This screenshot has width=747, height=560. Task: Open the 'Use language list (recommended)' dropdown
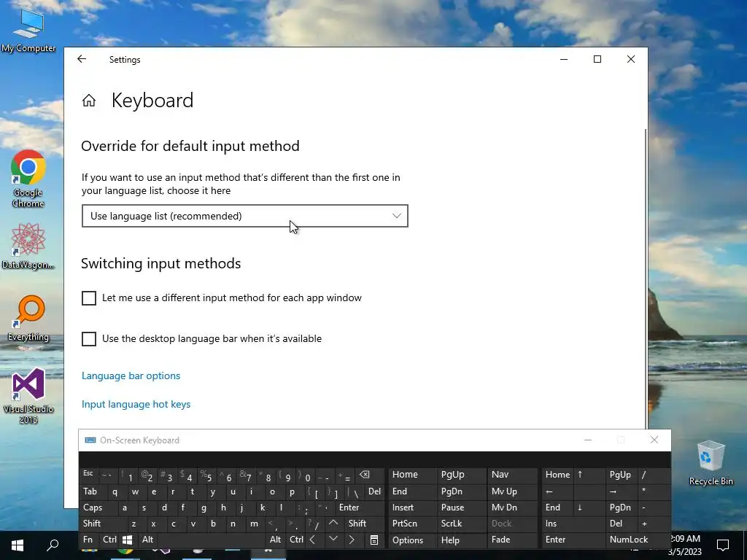245,216
